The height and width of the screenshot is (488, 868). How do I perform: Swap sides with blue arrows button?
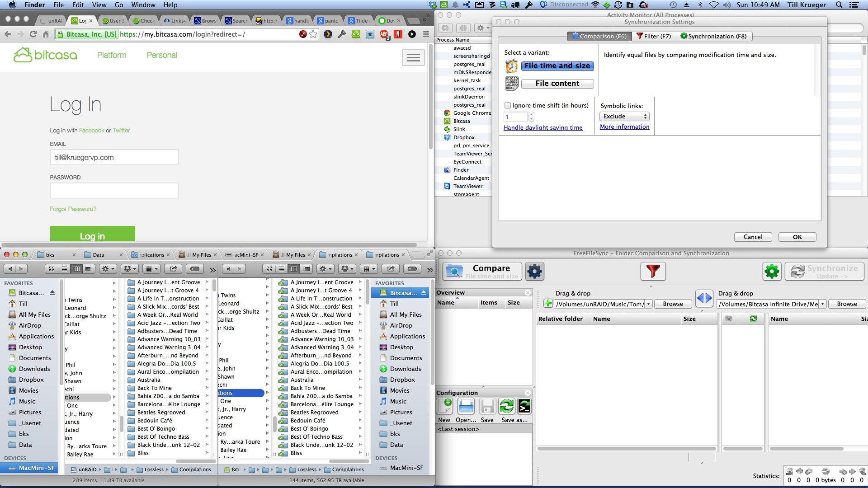(704, 298)
